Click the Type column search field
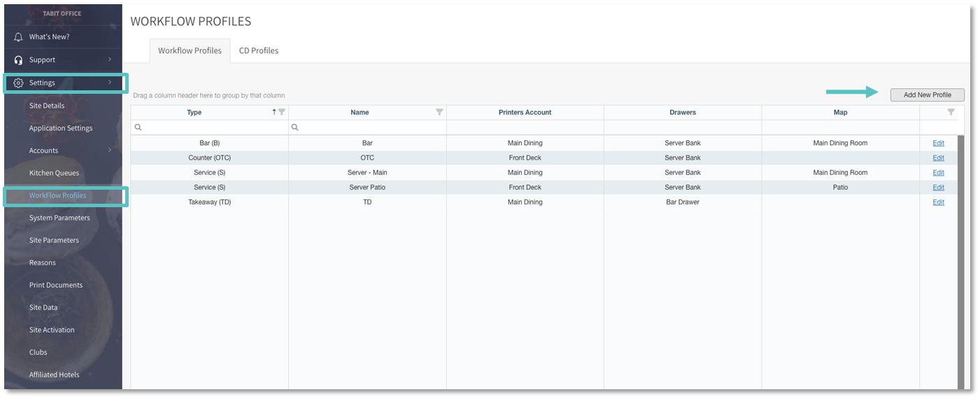This screenshot has width=980, height=399. point(213,127)
